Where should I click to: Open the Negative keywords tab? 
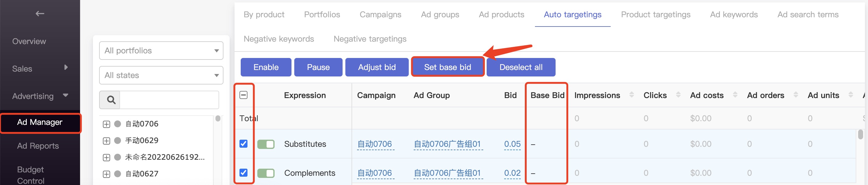279,39
